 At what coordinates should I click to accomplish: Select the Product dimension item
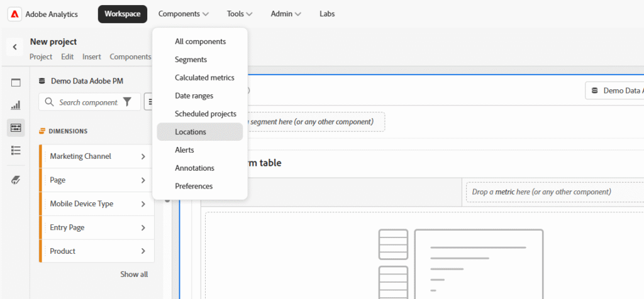pos(97,251)
